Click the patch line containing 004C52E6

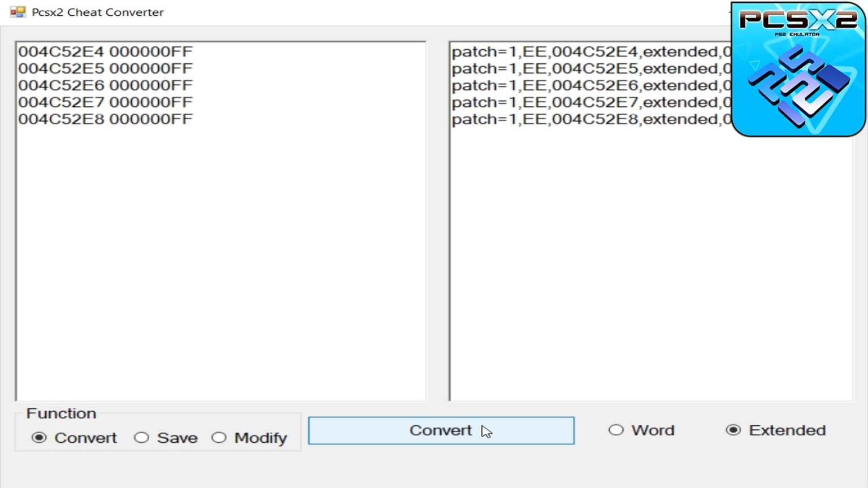click(588, 85)
